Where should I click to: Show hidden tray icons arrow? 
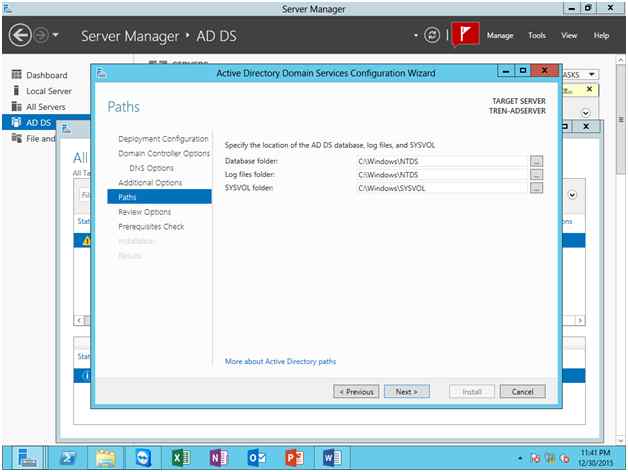(519, 458)
